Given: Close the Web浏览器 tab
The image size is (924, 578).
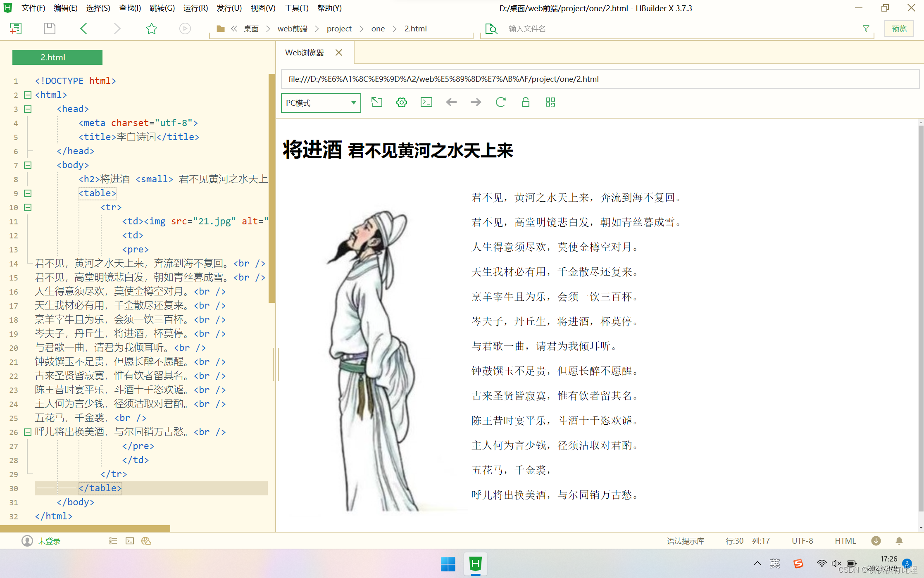Looking at the screenshot, I should (x=339, y=52).
